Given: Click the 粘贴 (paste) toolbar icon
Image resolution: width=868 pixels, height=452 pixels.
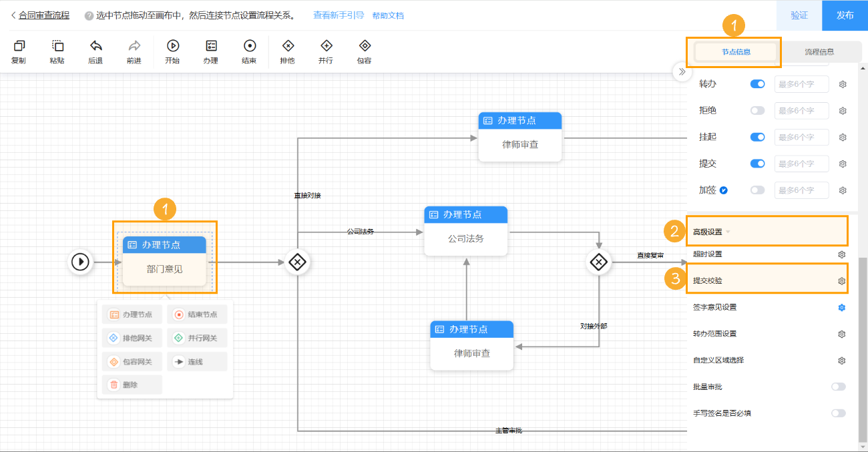Looking at the screenshot, I should coord(57,46).
